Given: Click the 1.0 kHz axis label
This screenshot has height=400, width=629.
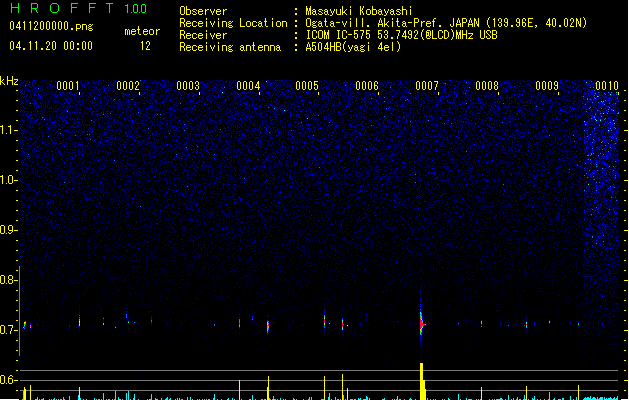Looking at the screenshot, I should 8,180.
